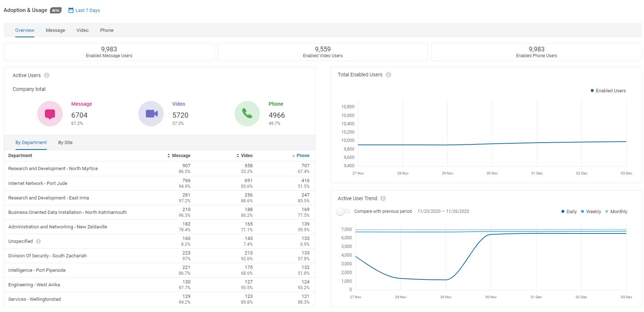The height and width of the screenshot is (312, 644).
Task: Click the Active Users info icon
Action: click(x=47, y=75)
